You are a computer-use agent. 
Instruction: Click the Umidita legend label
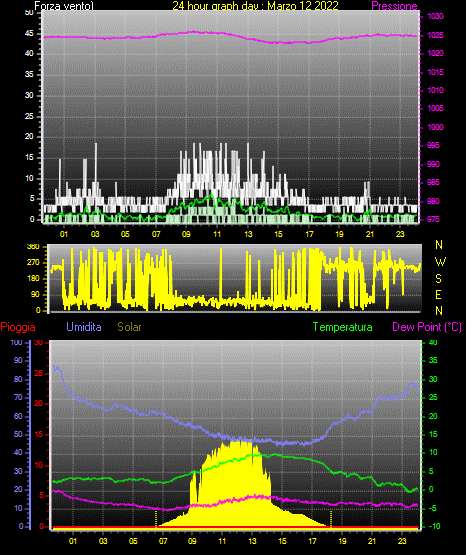point(84,327)
